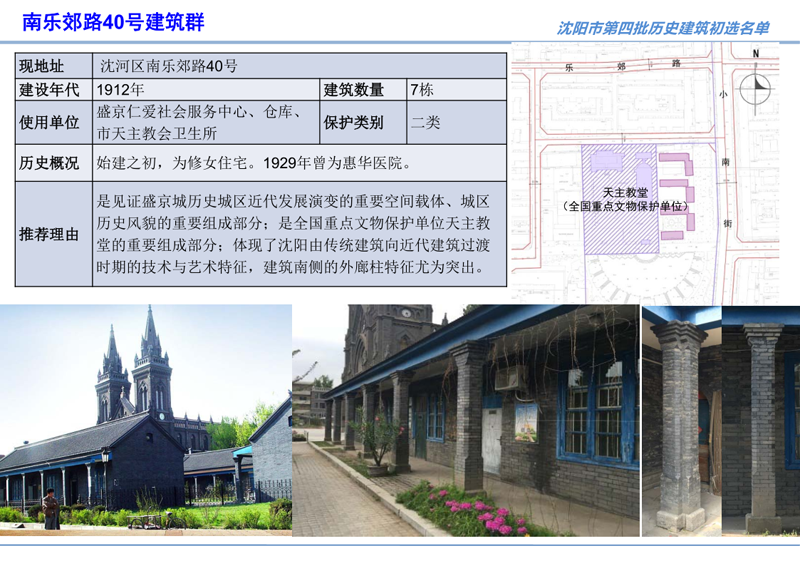This screenshot has height=566, width=800.
Task: Click the 历史概况 row label
Action: (54, 163)
